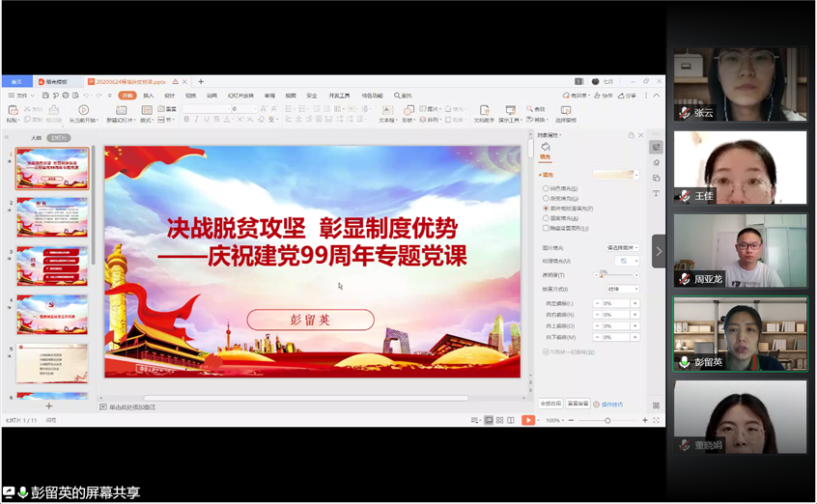Viewport: 817px width, 504px height.
Task: Insert a Text Box from ribbon
Action: point(386,112)
